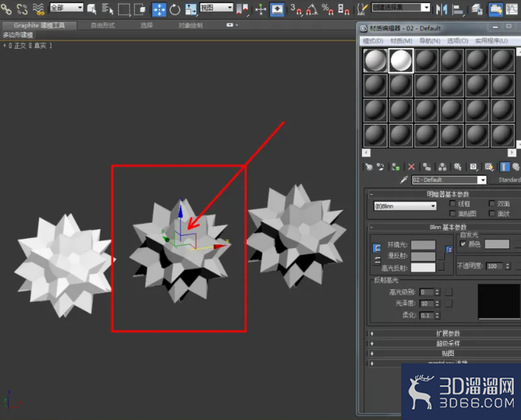
Task: Uncheck the 自发光 颜色 checkbox
Action: 463,244
